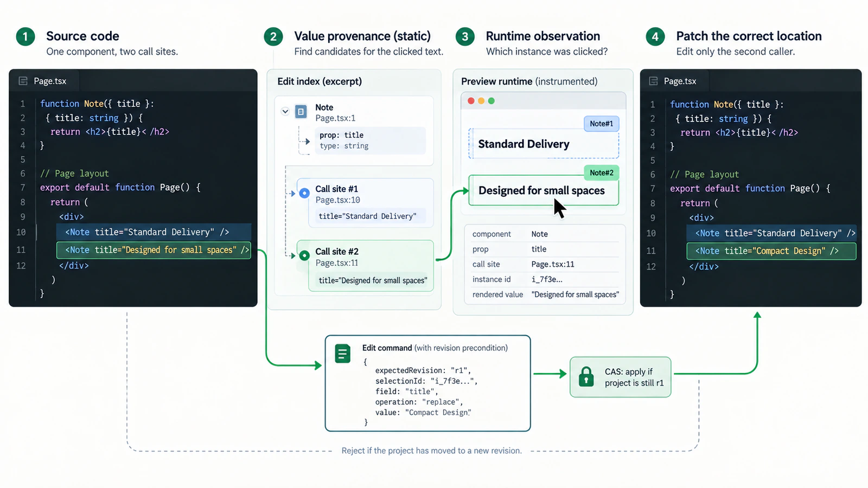Image resolution: width=868 pixels, height=488 pixels.
Task: Click the lock icon in the CAS box
Action: [586, 376]
